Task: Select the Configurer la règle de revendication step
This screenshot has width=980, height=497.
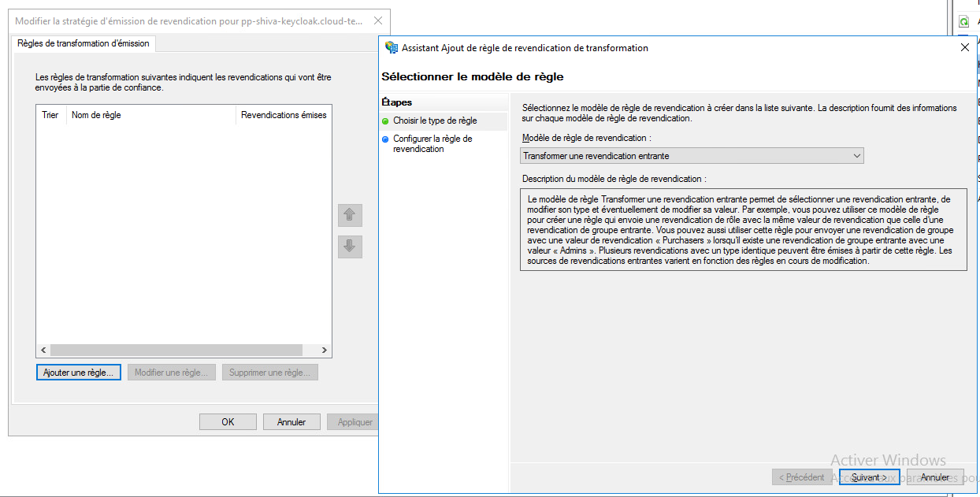Action: click(432, 143)
